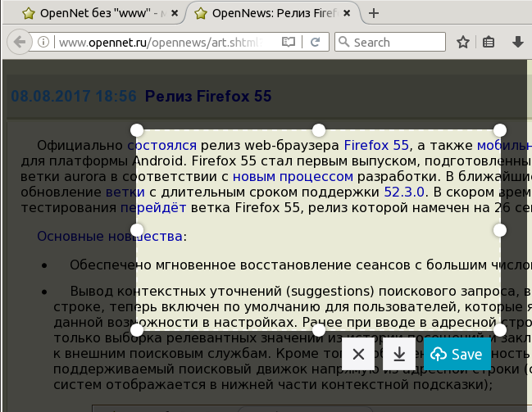The width and height of the screenshot is (532, 412).
Task: Download the selected screenshot region
Action: 399,354
